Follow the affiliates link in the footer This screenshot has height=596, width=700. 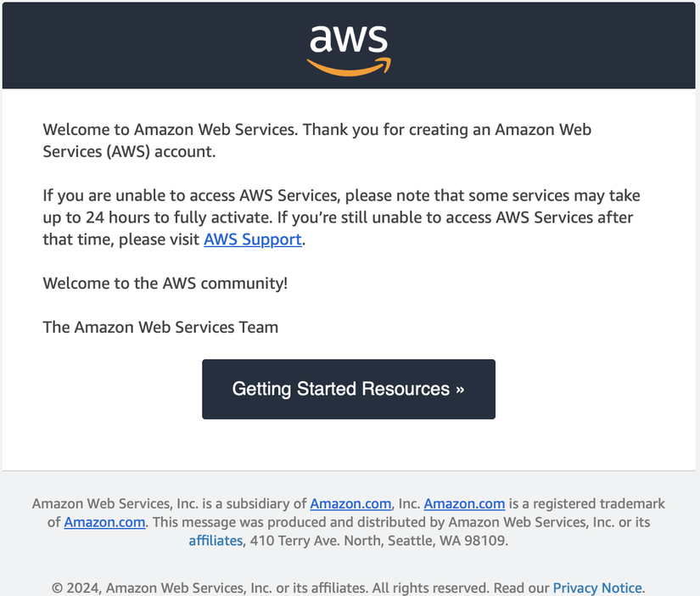click(216, 541)
